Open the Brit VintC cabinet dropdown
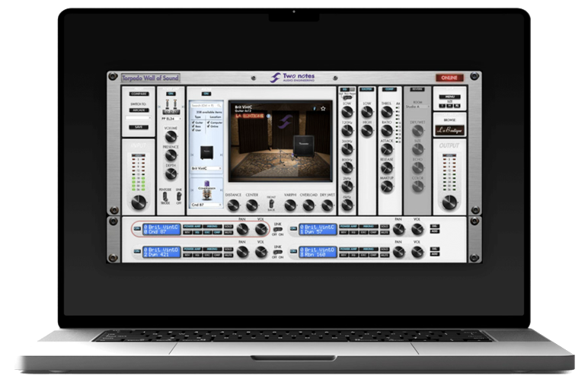 [x=206, y=168]
